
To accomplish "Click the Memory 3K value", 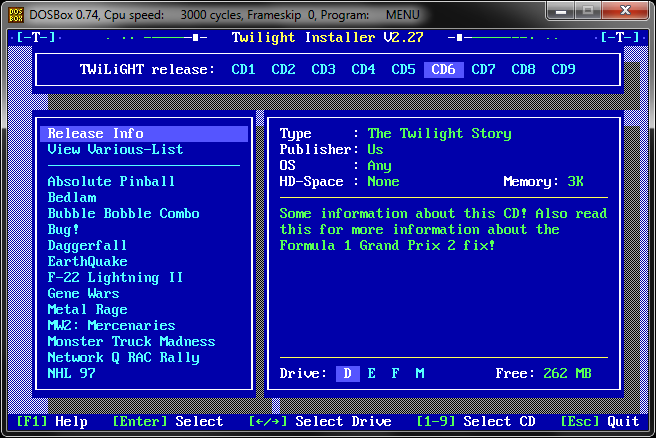I will pos(575,181).
